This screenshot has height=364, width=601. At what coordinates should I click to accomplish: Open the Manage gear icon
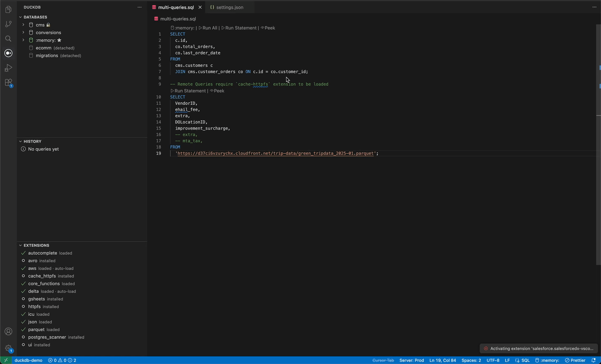pos(8,348)
